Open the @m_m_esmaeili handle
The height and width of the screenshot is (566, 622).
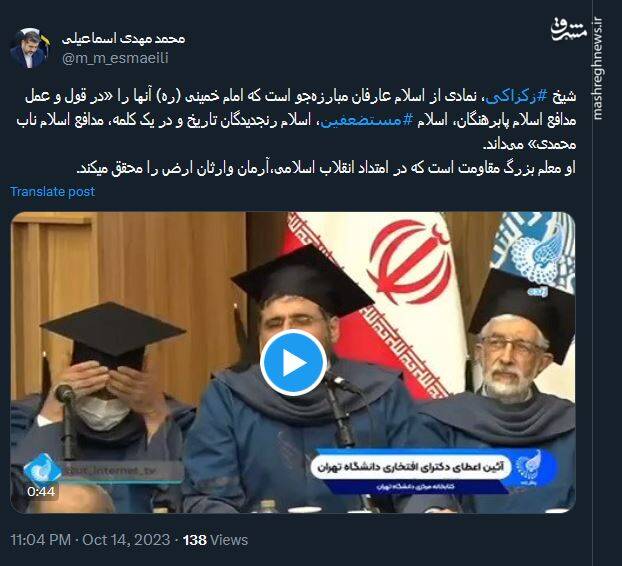pyautogui.click(x=115, y=58)
